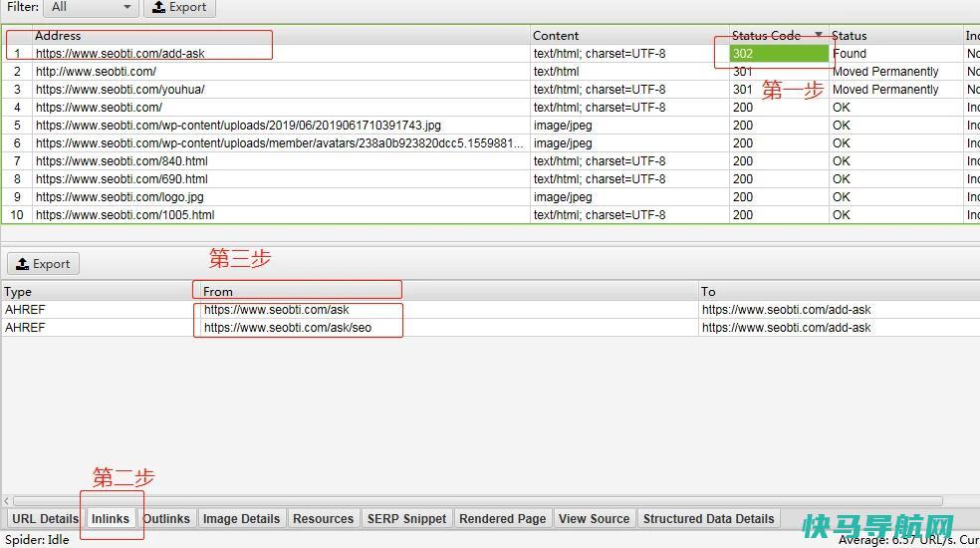The height and width of the screenshot is (548, 980).
Task: Click the Status Code sort arrow
Action: point(818,35)
